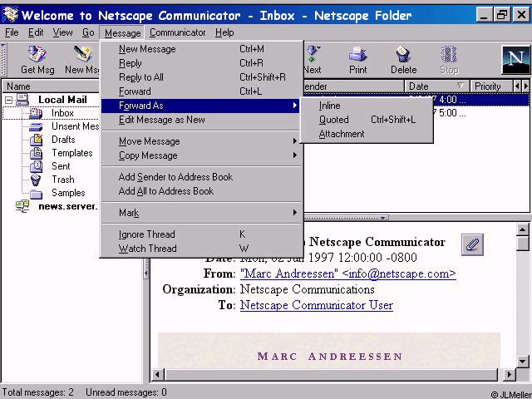Select the Drafts folder icon
This screenshot has height=399, width=532.
click(36, 140)
